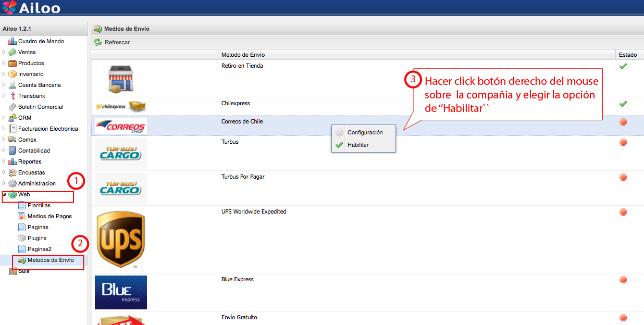This screenshot has width=644, height=325.
Task: Click Salir to log out
Action: click(24, 271)
